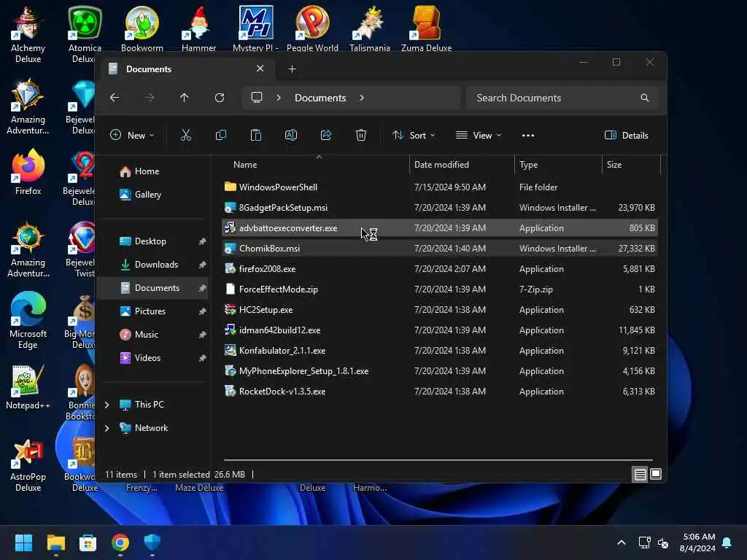Open AstroPop Deluxe desktop shortcut

pos(28,466)
